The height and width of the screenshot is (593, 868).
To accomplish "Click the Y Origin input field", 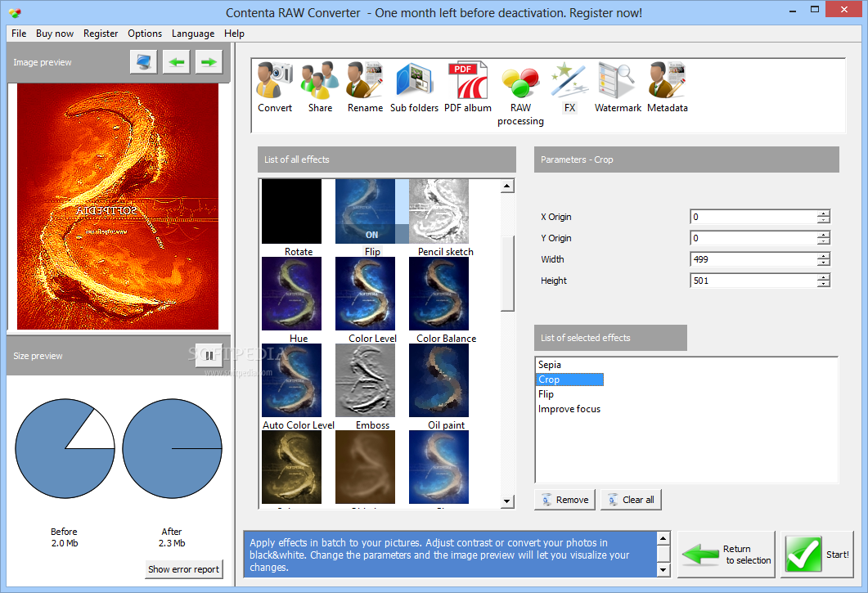I will coord(753,238).
